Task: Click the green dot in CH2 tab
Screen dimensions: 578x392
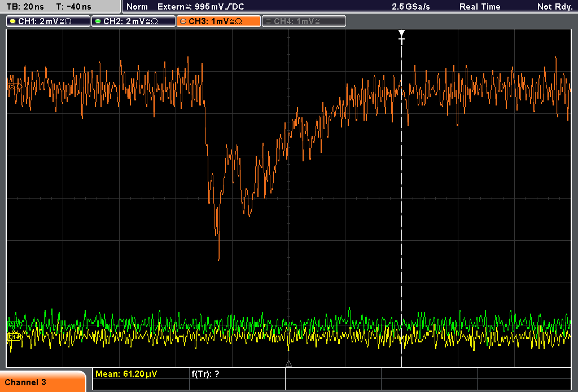Action: coord(98,21)
